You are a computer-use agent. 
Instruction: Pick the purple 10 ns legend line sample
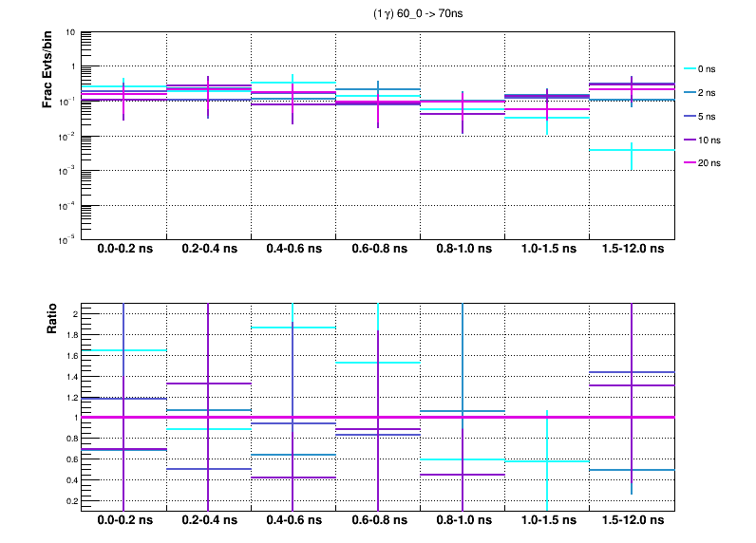690,140
